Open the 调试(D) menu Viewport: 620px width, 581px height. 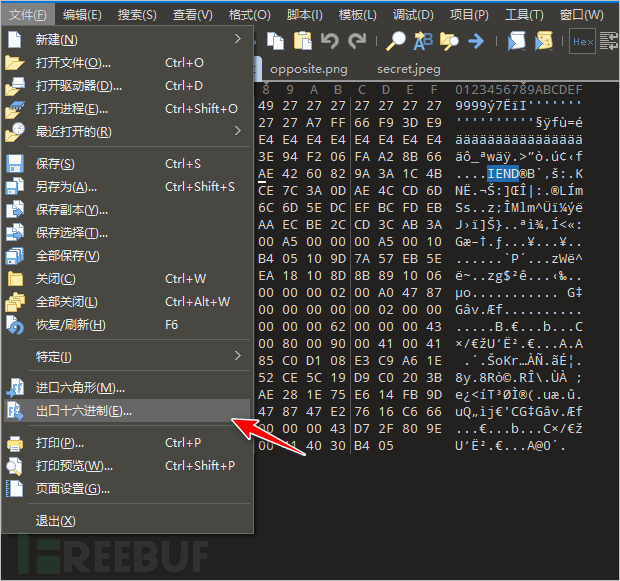[413, 15]
